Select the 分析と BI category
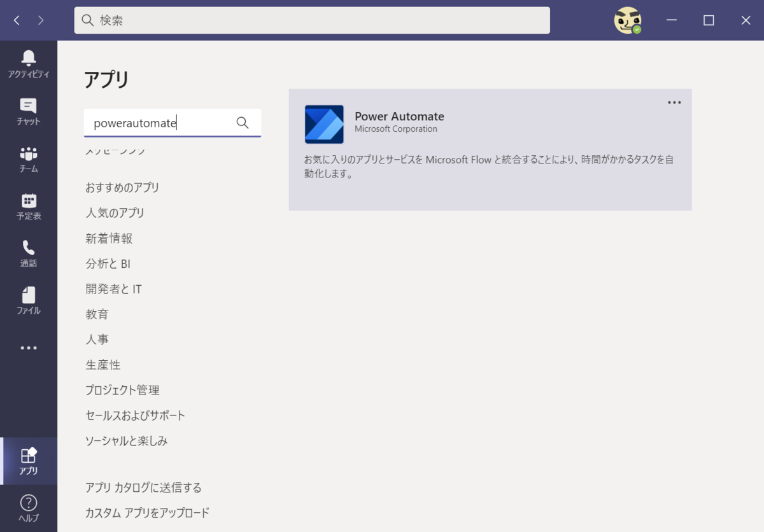Image resolution: width=764 pixels, height=532 pixels. point(108,263)
